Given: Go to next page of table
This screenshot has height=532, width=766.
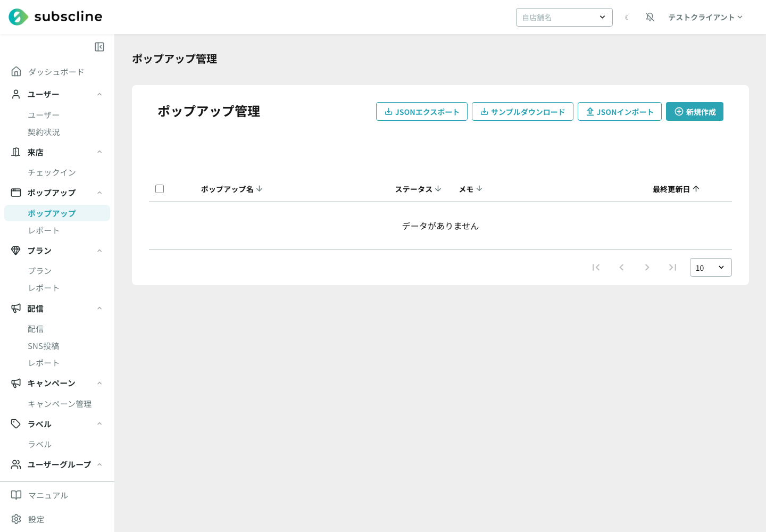Looking at the screenshot, I should (647, 267).
